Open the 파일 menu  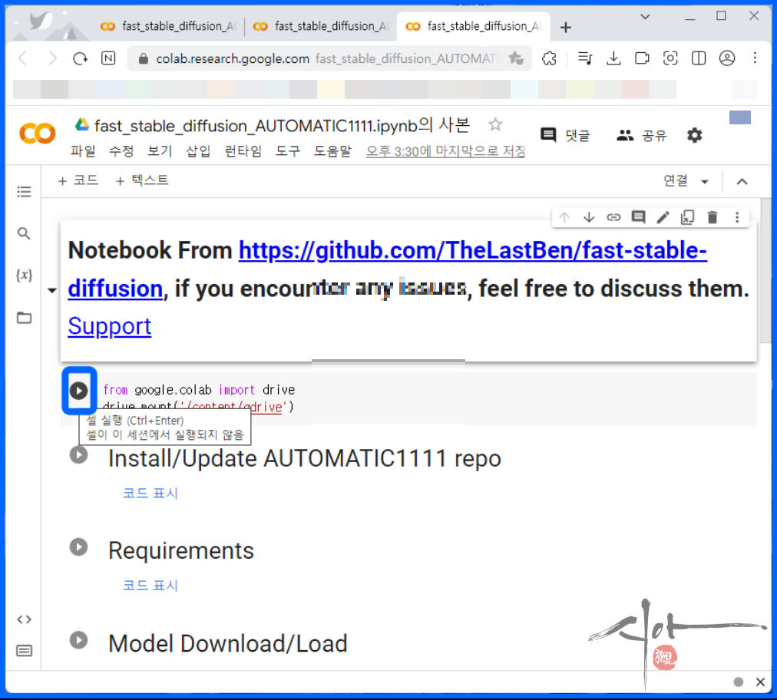click(x=83, y=151)
